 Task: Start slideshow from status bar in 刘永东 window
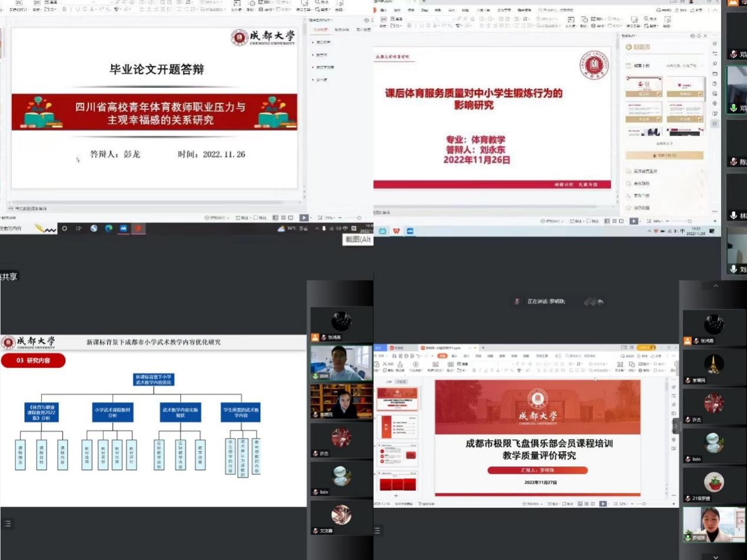coord(633,221)
